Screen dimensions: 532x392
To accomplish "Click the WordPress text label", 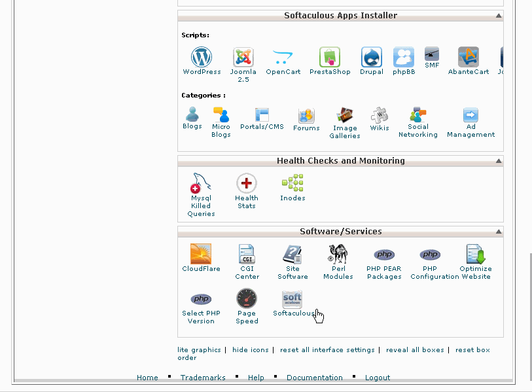I will click(x=202, y=71).
